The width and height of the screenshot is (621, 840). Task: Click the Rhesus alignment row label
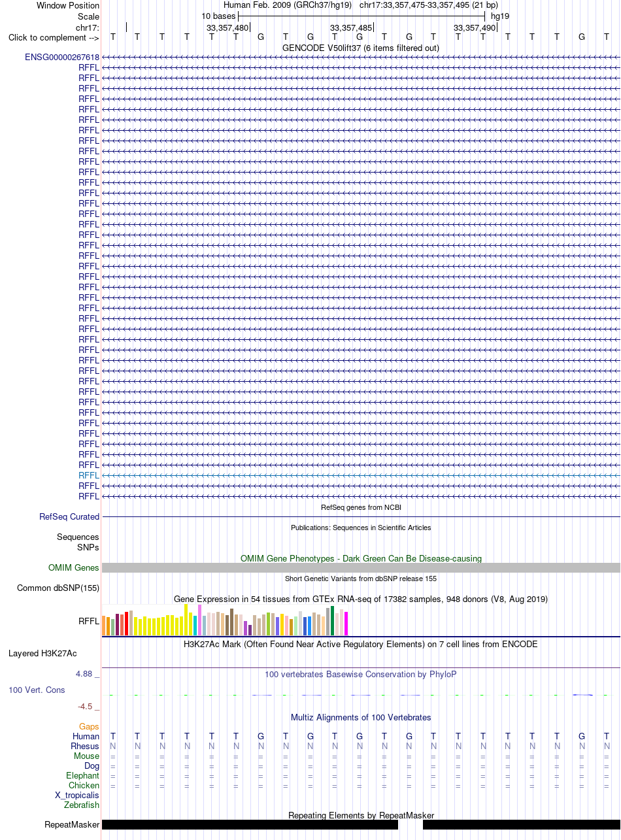coord(85,746)
